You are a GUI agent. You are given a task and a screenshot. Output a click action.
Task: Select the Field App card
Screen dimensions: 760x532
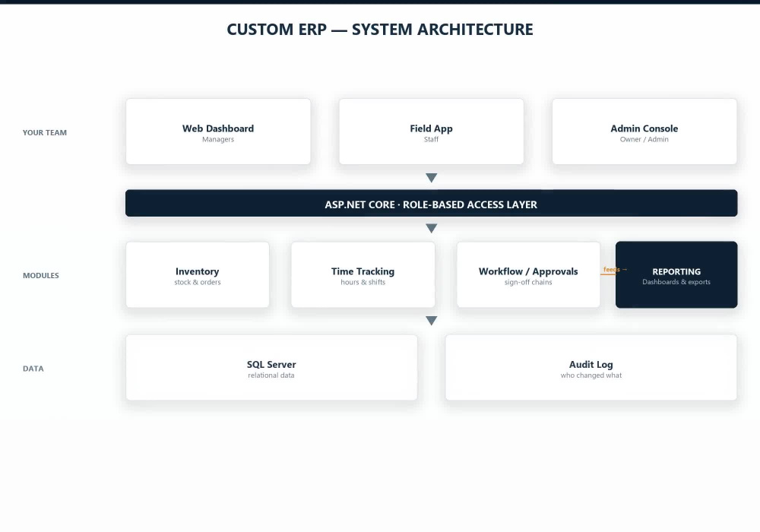pyautogui.click(x=432, y=131)
